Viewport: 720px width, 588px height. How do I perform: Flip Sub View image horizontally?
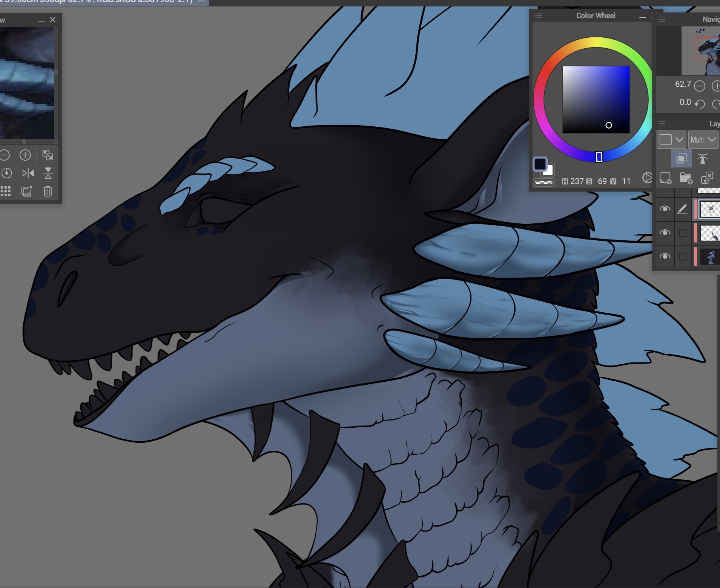pos(28,173)
